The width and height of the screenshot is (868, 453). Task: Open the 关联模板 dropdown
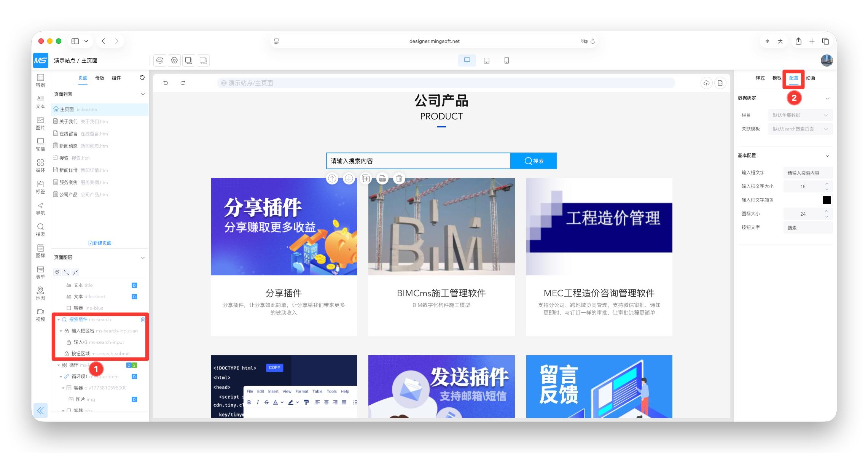pyautogui.click(x=800, y=129)
